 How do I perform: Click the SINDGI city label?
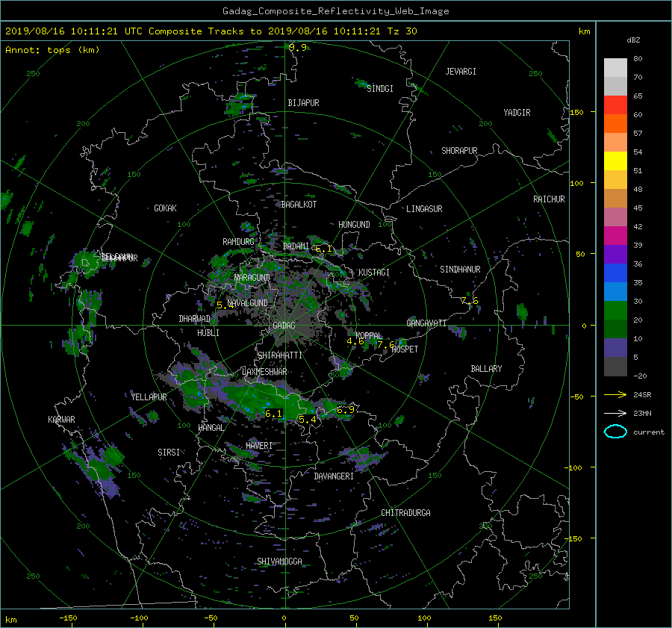[x=380, y=88]
